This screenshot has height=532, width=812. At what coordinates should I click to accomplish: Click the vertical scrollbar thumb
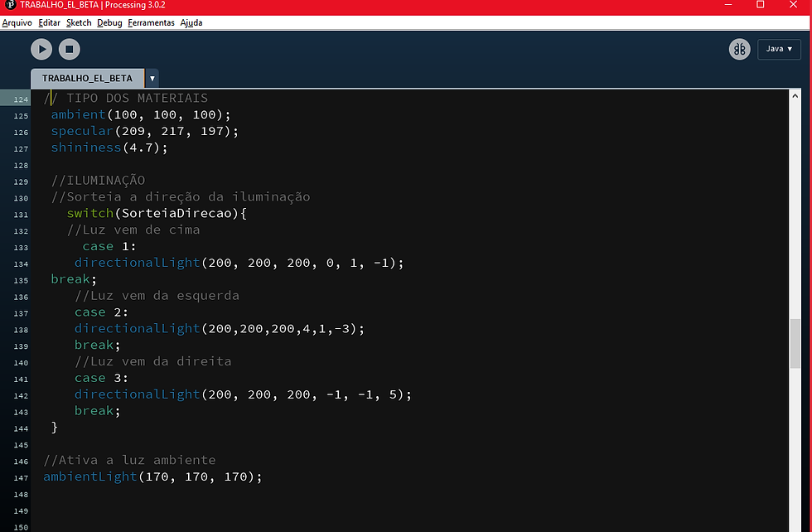[x=795, y=343]
